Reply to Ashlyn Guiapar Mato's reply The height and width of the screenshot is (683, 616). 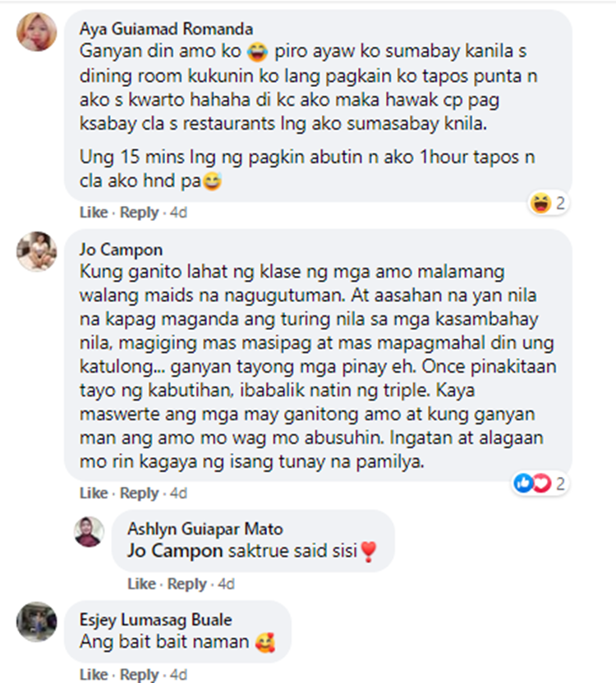point(187,584)
